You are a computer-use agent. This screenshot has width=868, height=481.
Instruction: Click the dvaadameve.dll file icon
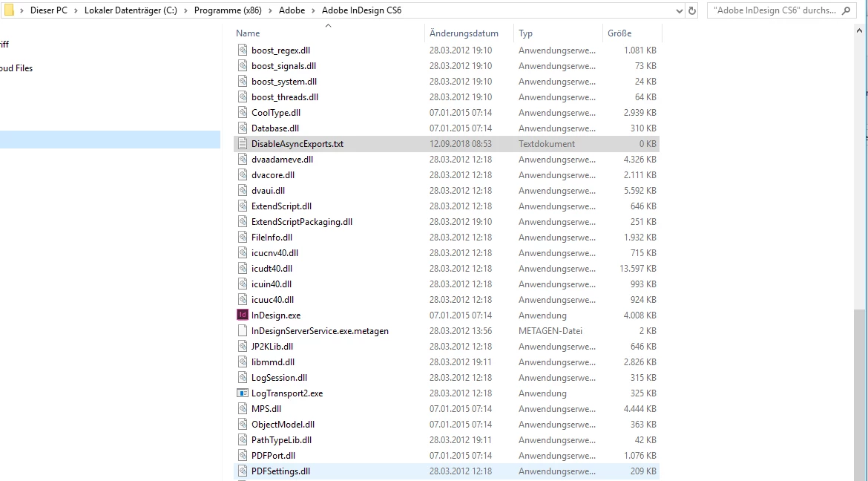click(x=243, y=159)
